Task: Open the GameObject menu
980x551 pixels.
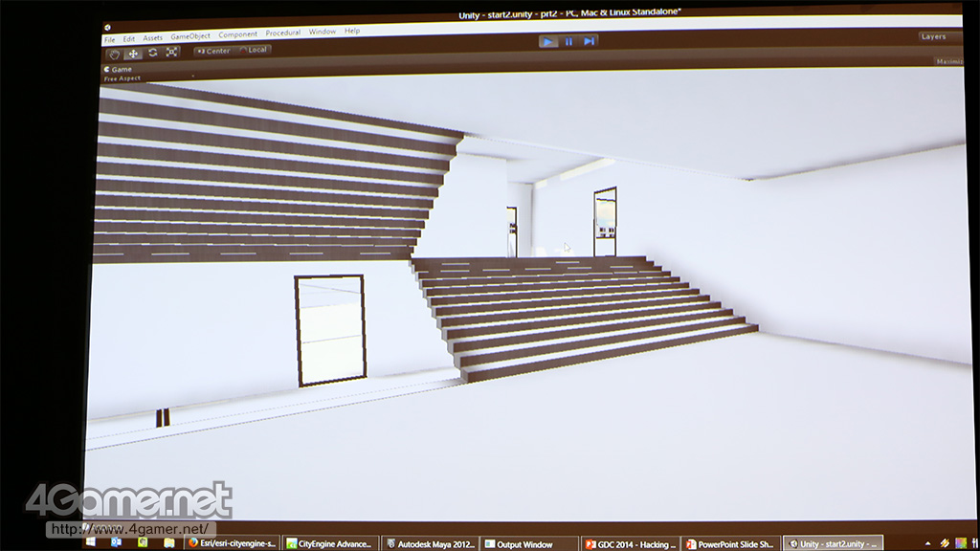Action: [190, 35]
